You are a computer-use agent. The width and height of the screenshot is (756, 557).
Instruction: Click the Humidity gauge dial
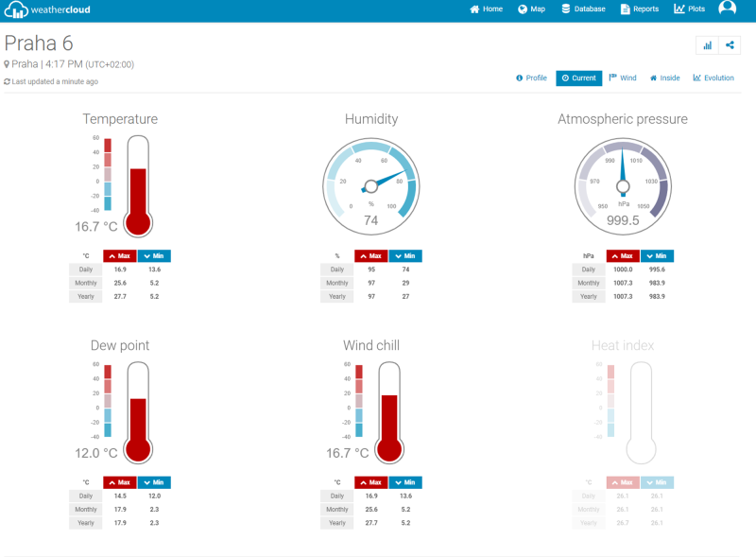coord(370,184)
